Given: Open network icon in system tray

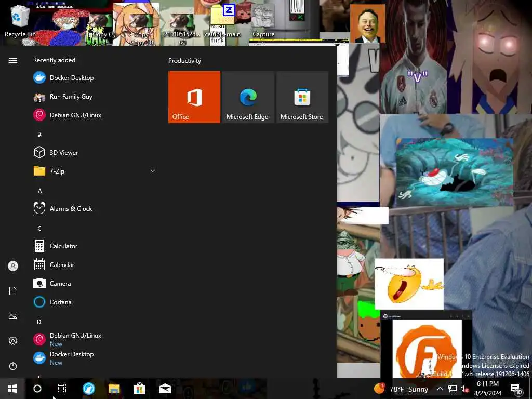Looking at the screenshot, I should click(453, 389).
